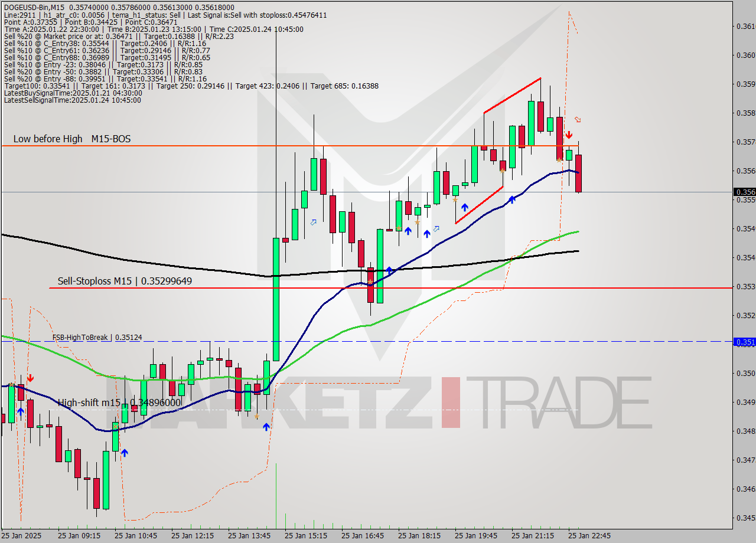Viewport: 756px width, 543px height.
Task: Select the hollow blue arrow near the 18:15 candles
Action: click(436, 229)
